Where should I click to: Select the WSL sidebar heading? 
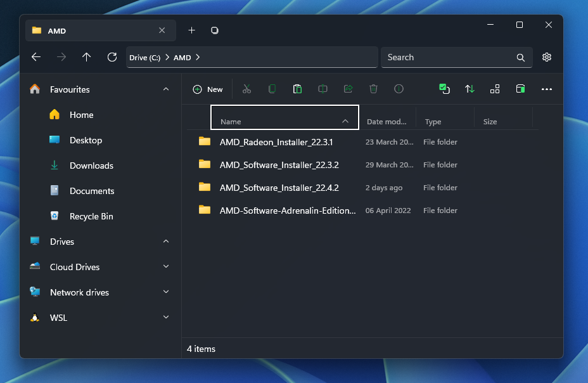58,318
